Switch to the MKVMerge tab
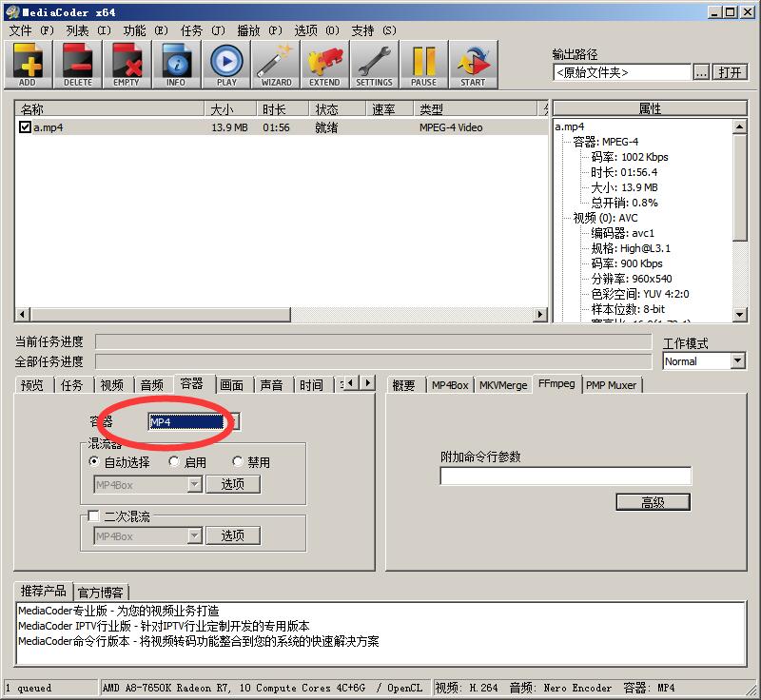 point(503,385)
